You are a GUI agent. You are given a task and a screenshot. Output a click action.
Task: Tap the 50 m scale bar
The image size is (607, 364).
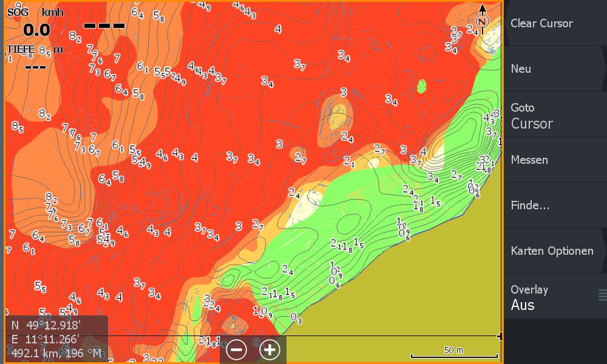[454, 354]
